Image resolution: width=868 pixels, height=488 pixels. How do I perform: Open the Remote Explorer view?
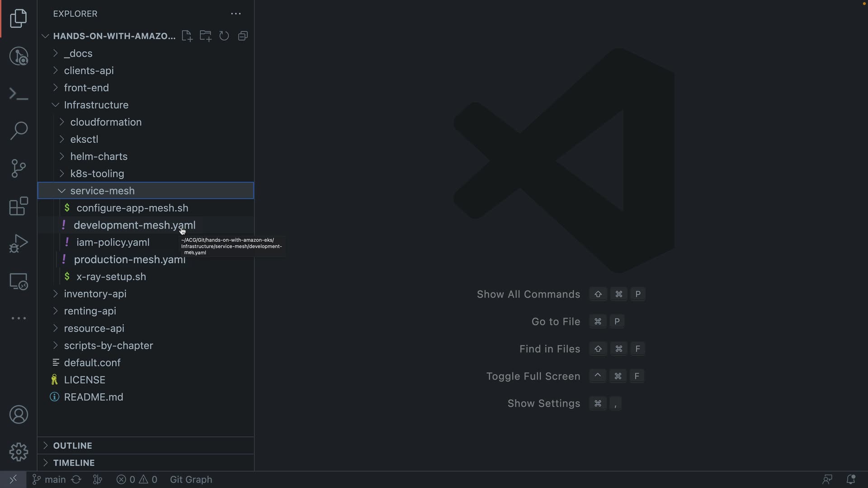coord(19,282)
